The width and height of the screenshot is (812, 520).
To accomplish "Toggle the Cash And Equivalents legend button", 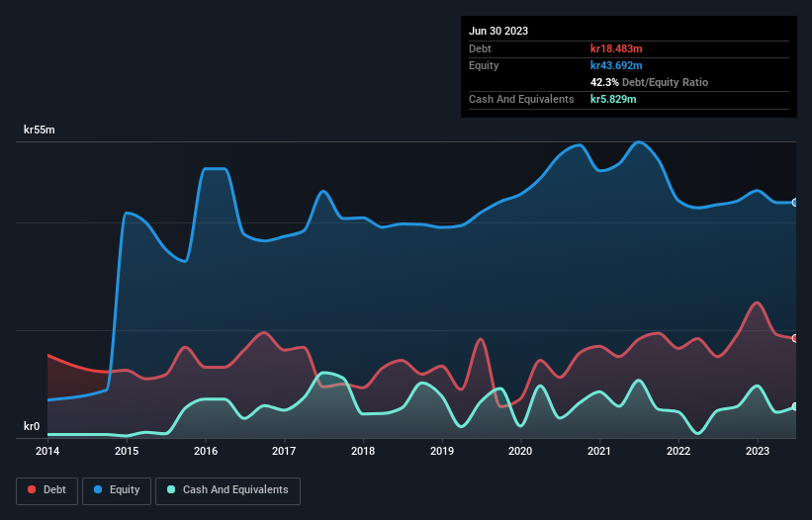I will 227,490.
